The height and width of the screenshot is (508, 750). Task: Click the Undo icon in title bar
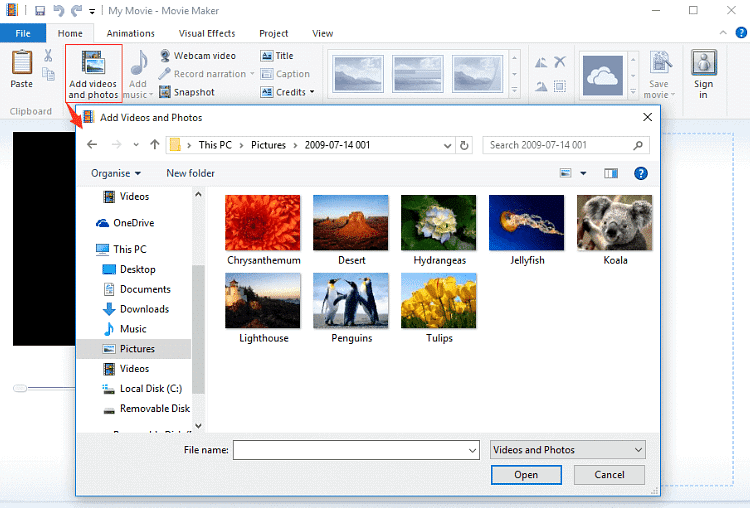click(58, 11)
